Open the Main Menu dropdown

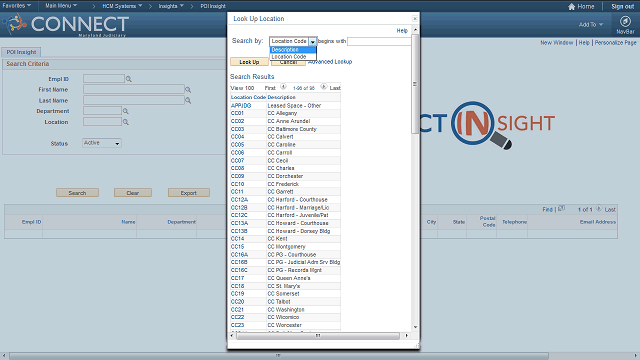61,6
